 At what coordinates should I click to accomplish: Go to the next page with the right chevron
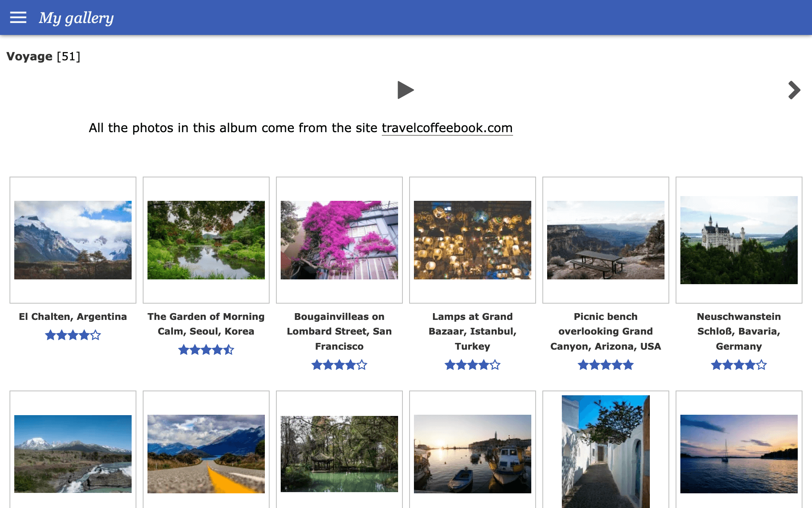[x=794, y=90]
